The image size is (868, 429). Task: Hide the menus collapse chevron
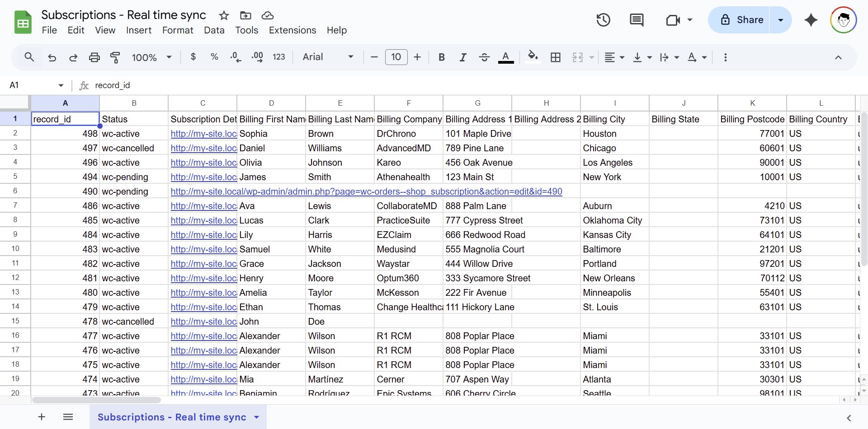click(838, 57)
